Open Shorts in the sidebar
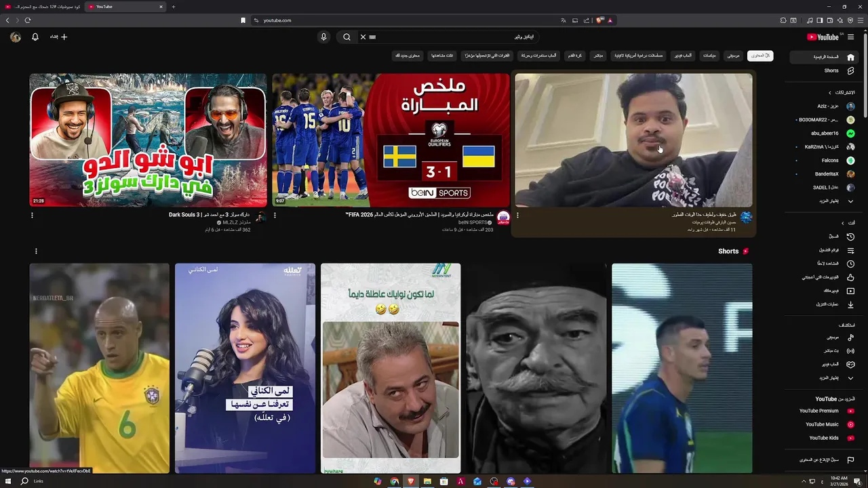This screenshot has width=868, height=488. tap(823, 70)
